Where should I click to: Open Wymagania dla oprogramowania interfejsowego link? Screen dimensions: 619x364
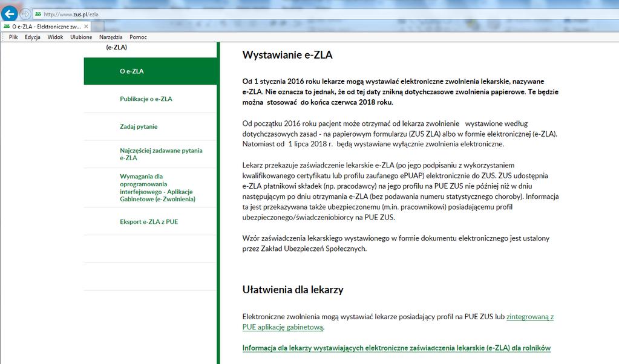157,187
